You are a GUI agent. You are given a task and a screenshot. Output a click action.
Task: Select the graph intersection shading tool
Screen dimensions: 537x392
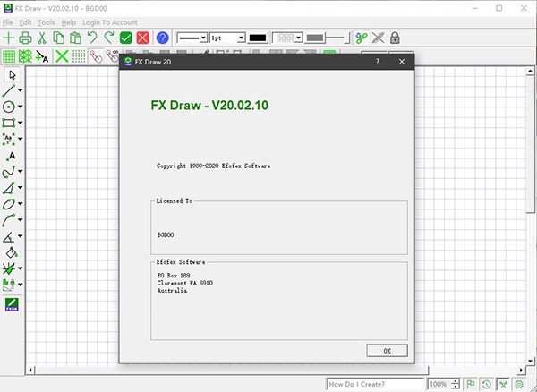point(9,268)
